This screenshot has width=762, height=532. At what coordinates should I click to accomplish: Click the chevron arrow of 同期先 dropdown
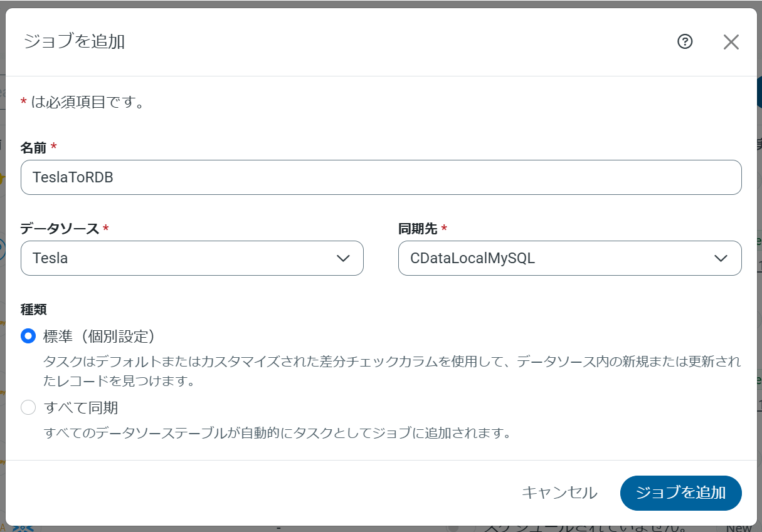tap(721, 258)
